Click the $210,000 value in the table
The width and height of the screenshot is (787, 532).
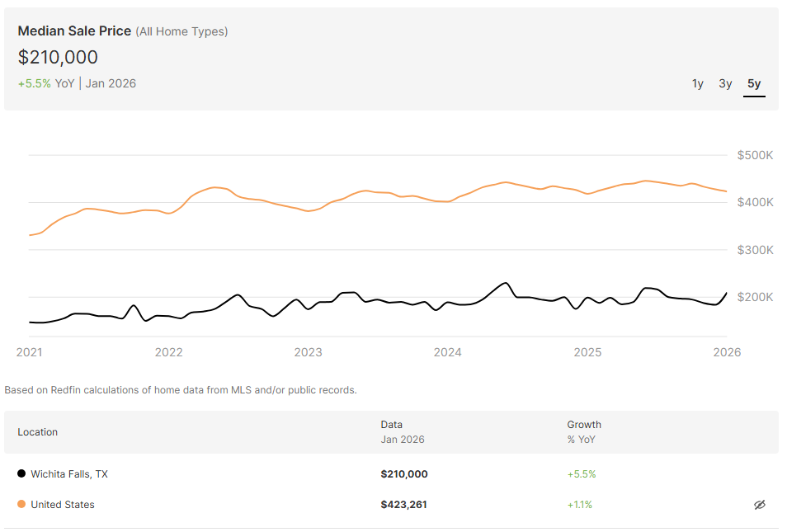pyautogui.click(x=404, y=473)
